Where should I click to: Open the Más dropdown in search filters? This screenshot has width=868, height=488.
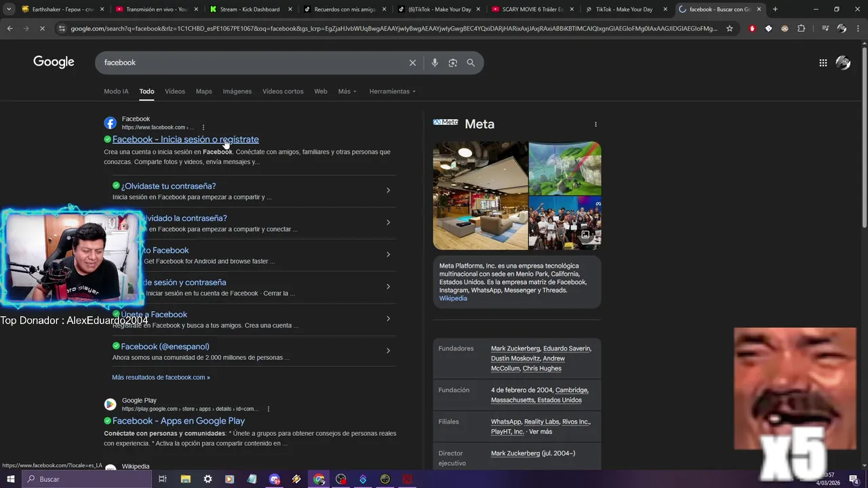pyautogui.click(x=347, y=91)
